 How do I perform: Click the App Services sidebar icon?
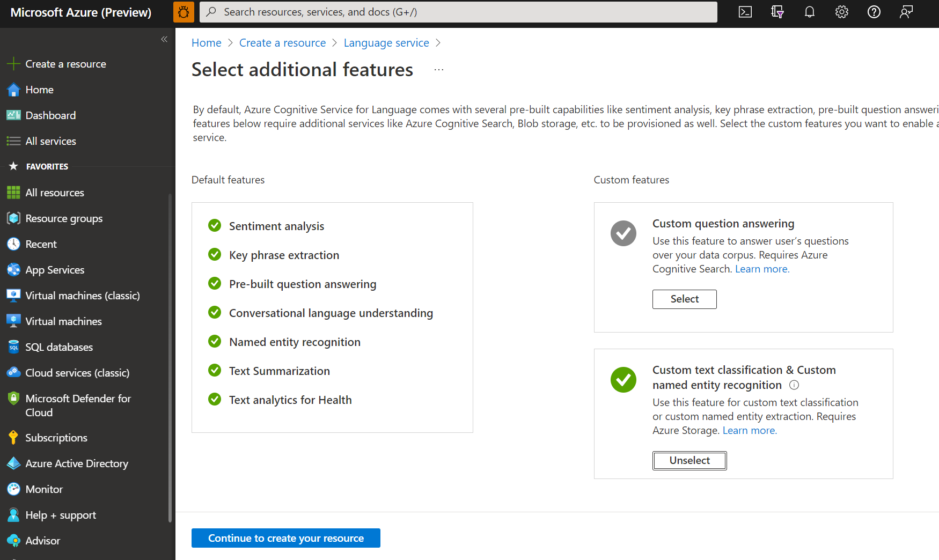tap(13, 269)
